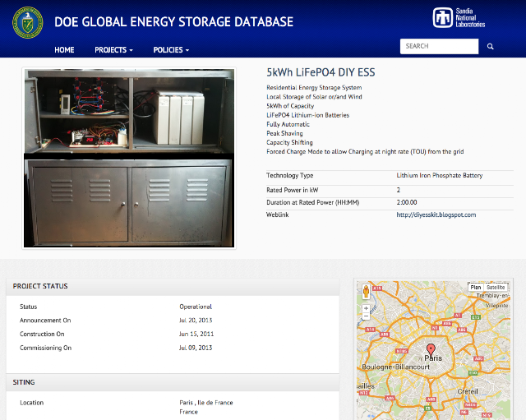526x420 pixels.
Task: Select the Paris, Ile de France location text
Action: pos(206,403)
